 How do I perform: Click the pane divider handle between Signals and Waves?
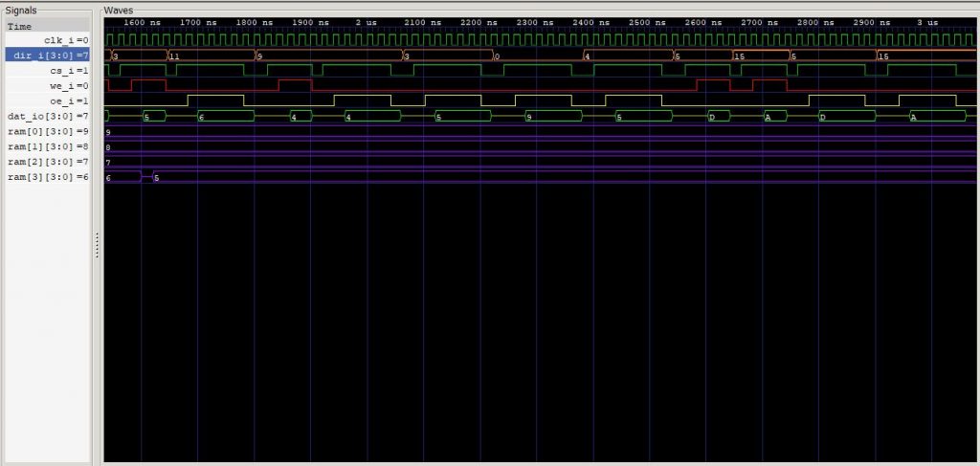pyautogui.click(x=97, y=246)
